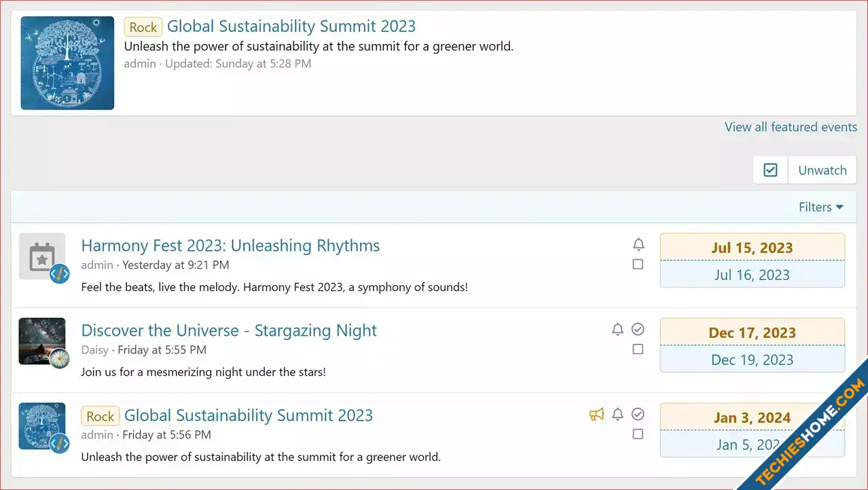Open the featured Global Sustainability Summit 2023 title

click(291, 27)
